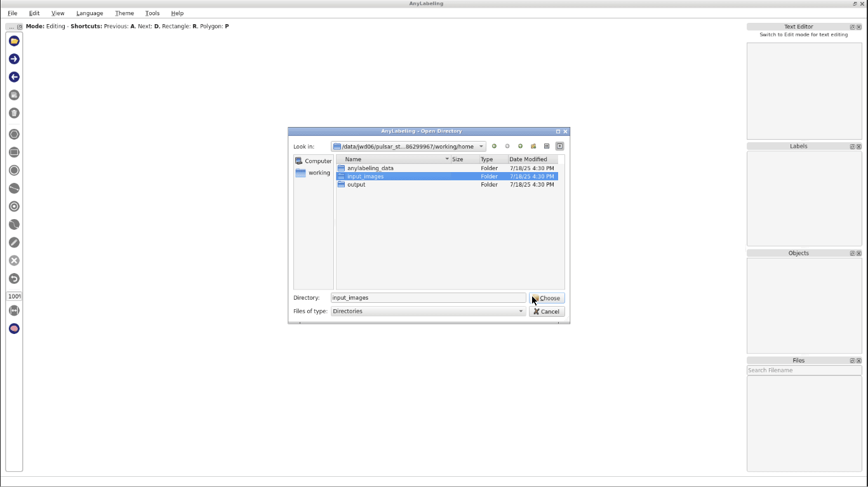Select the Create Rectangle tool
The image size is (868, 487).
click(x=14, y=152)
